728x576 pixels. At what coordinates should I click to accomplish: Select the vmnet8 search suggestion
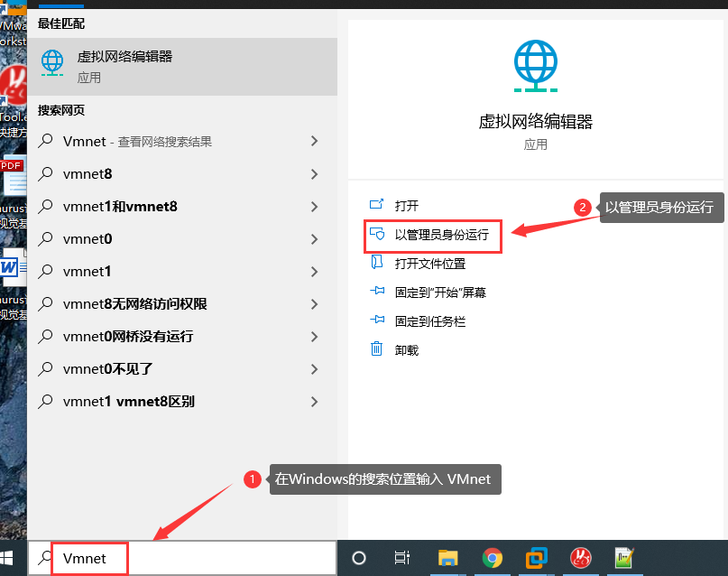[182, 174]
